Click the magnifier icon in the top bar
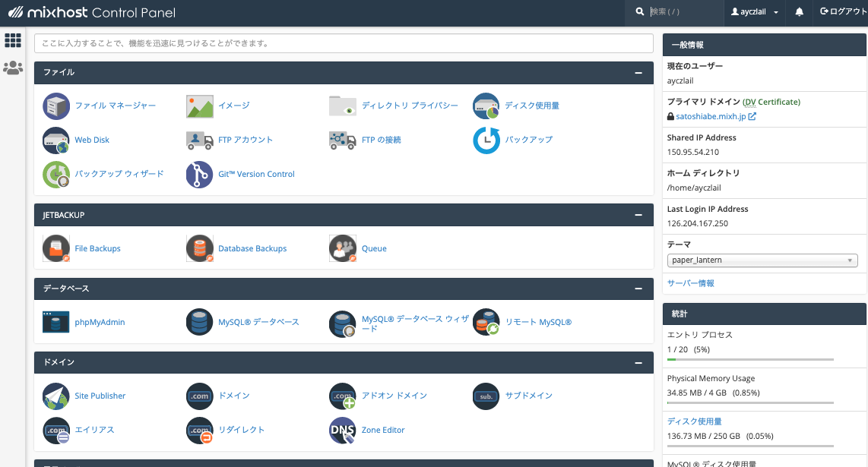Viewport: 868px width, 467px height. pos(640,11)
